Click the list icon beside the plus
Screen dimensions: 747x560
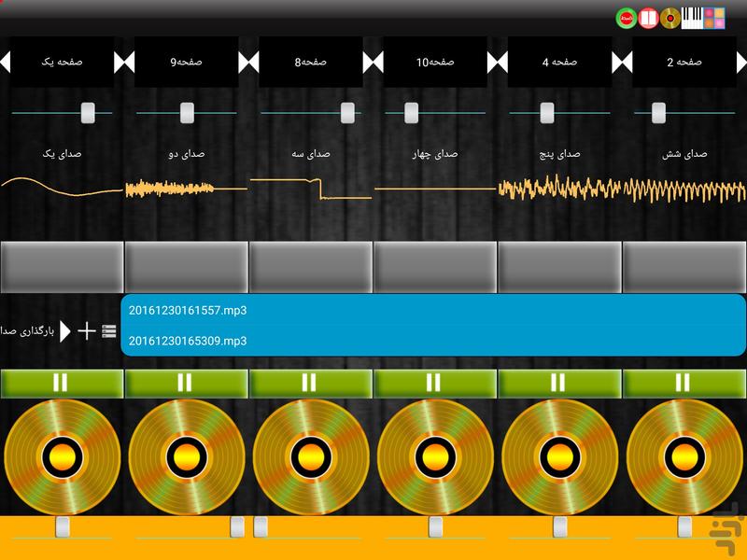pyautogui.click(x=109, y=330)
